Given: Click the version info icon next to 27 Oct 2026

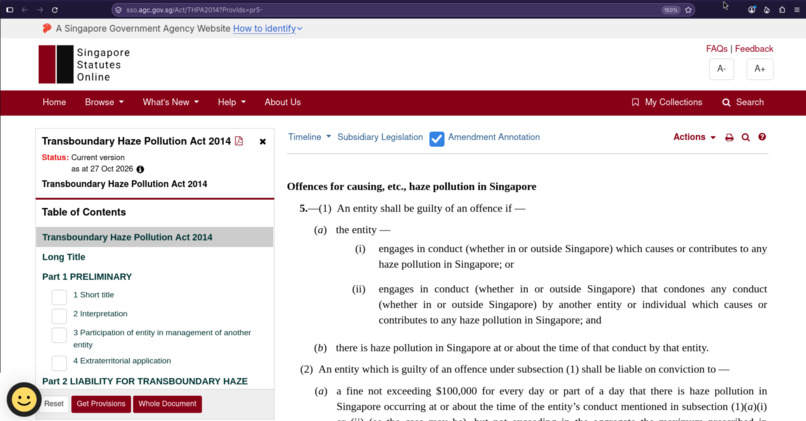Looking at the screenshot, I should tap(140, 169).
